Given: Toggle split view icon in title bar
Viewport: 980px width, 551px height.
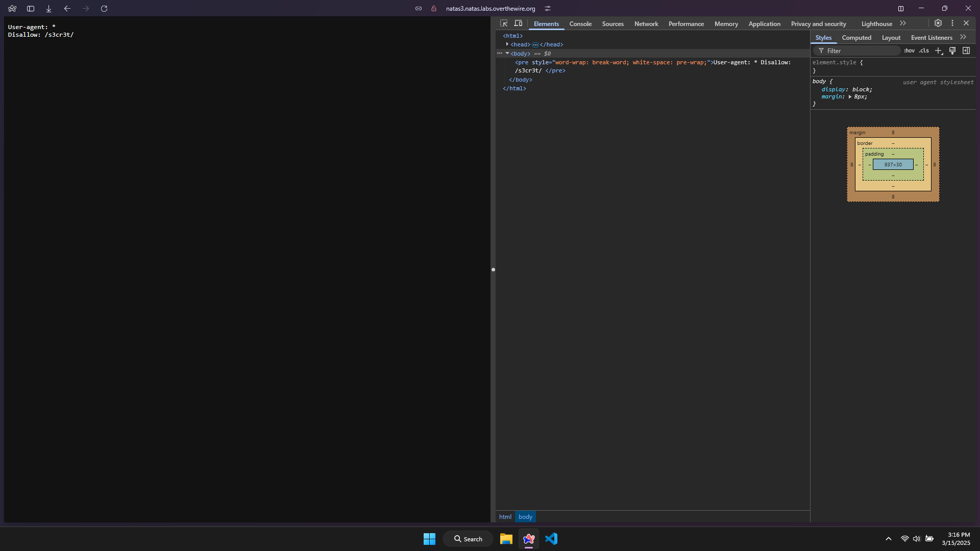Looking at the screenshot, I should point(901,9).
